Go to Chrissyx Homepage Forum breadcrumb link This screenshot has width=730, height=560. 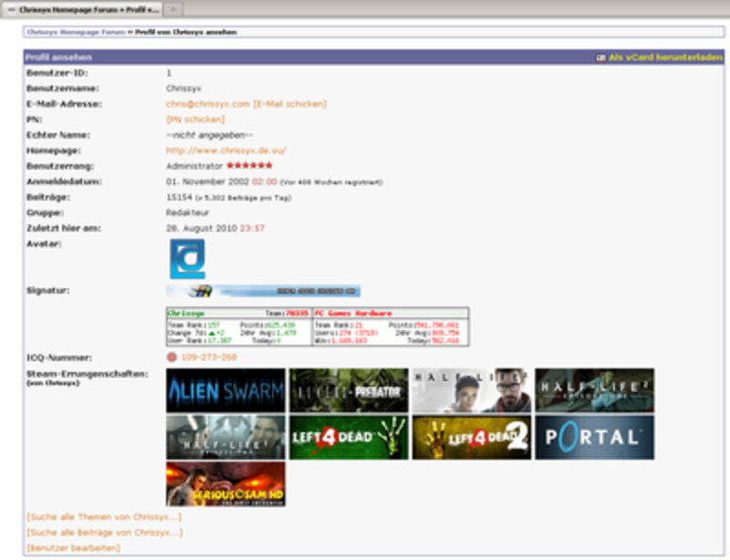point(77,32)
